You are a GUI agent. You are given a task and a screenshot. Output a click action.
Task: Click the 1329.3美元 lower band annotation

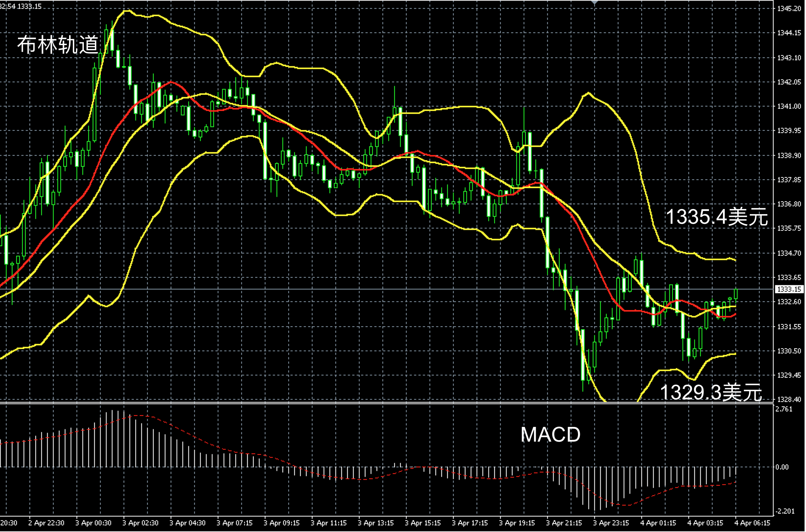(x=711, y=392)
